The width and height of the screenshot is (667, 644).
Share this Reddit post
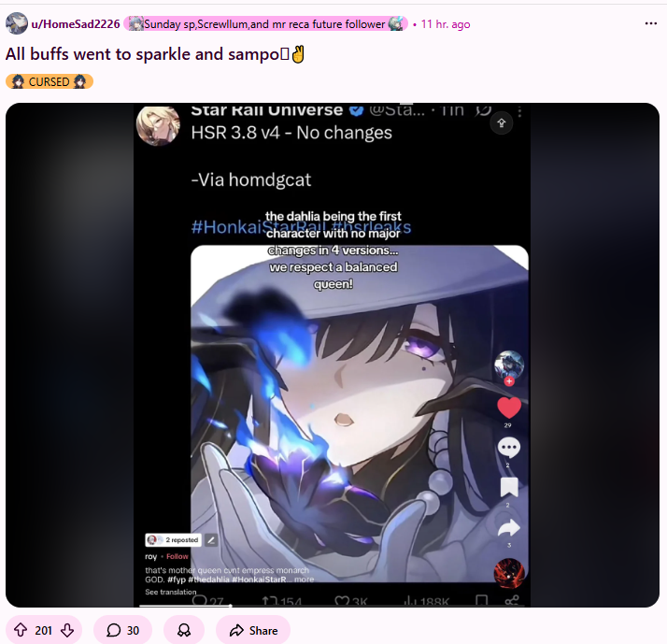click(x=253, y=630)
